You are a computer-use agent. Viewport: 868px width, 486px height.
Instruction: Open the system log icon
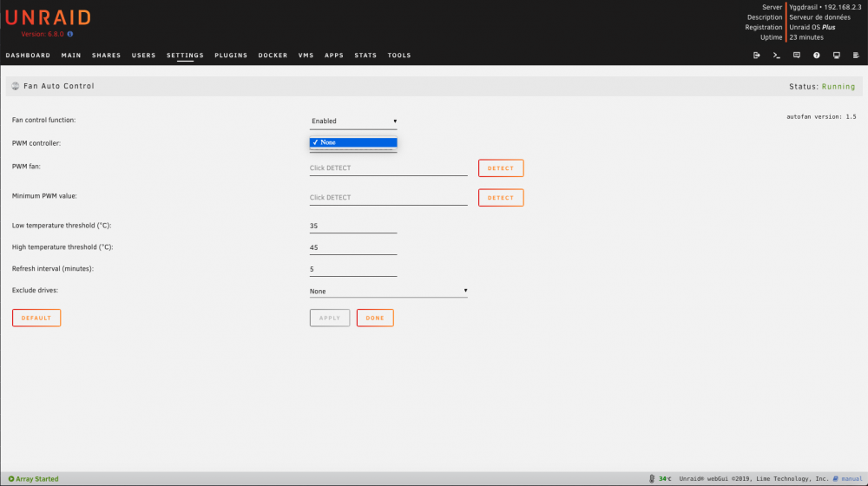tap(856, 56)
